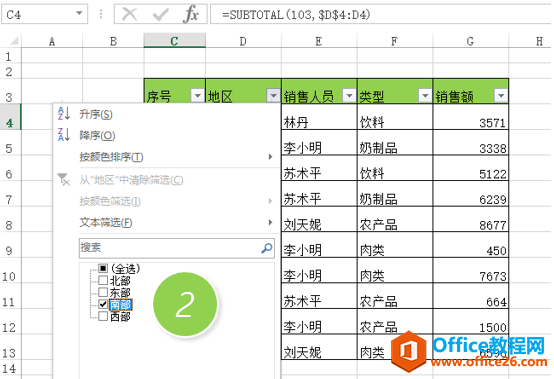
Task: Choose 升序(S) sort option
Action: (x=96, y=114)
